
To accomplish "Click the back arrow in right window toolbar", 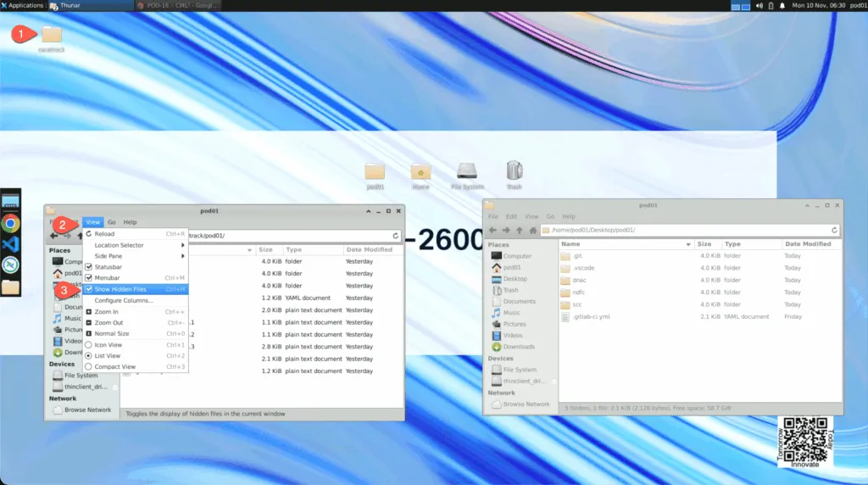I will [492, 230].
